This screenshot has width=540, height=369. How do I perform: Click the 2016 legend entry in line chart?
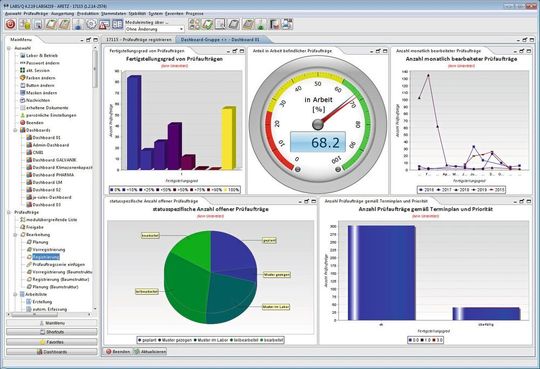click(x=426, y=190)
